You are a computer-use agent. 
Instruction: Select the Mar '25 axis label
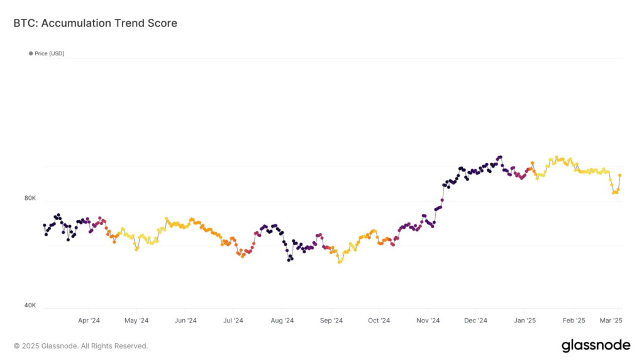click(x=611, y=321)
